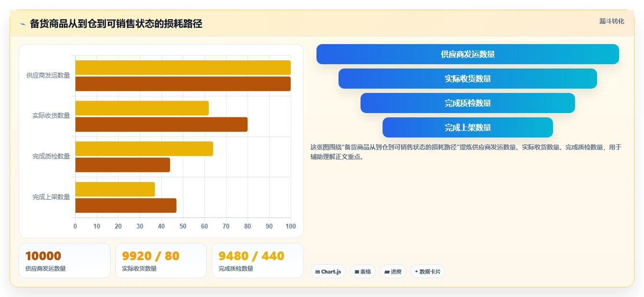
Task: Click the 完成上架数量 y-axis label
Action: tap(51, 197)
